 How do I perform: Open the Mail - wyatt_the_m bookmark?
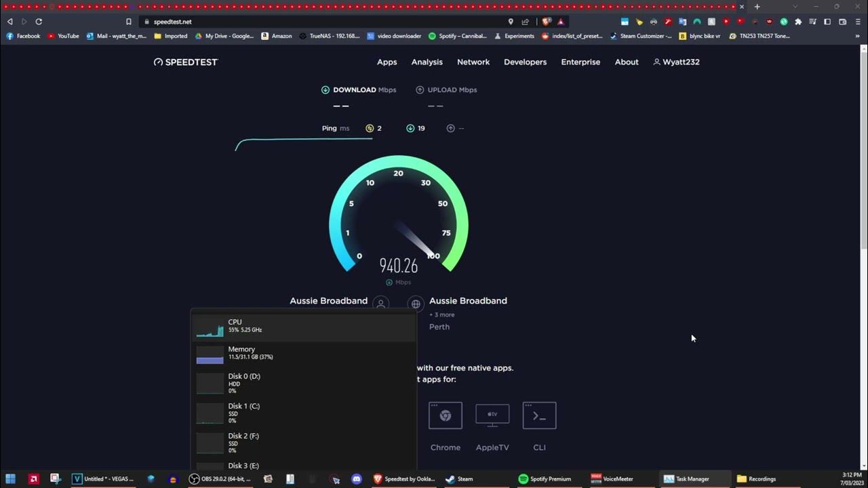click(x=117, y=36)
